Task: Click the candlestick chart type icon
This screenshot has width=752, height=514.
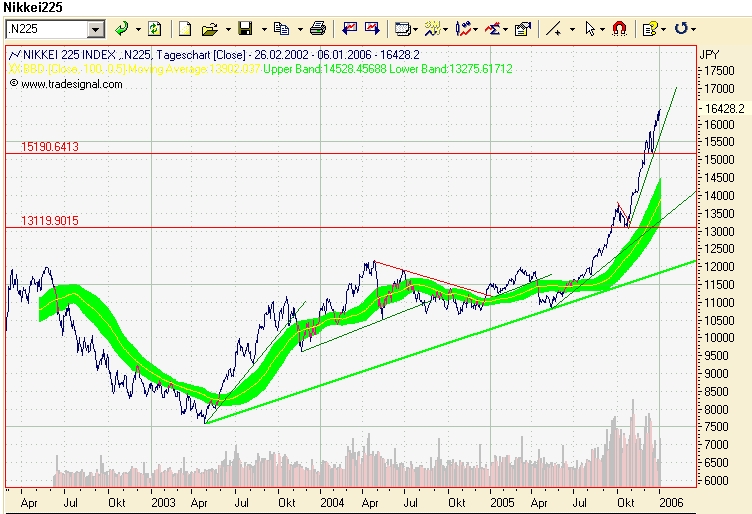Action: (x=463, y=29)
